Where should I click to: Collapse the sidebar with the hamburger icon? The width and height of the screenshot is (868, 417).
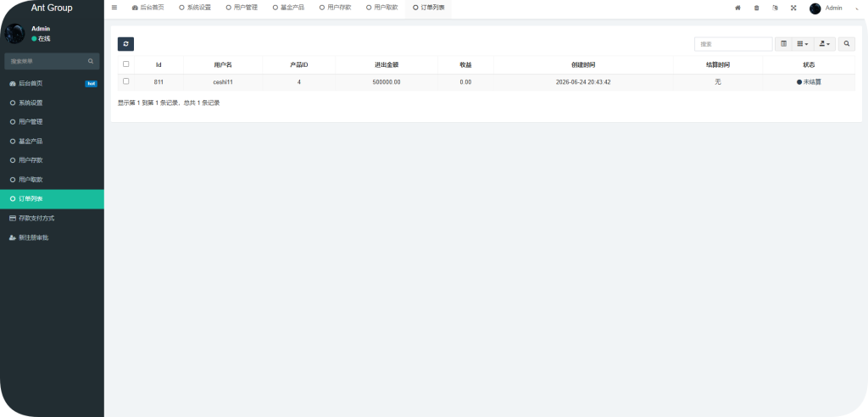(114, 8)
